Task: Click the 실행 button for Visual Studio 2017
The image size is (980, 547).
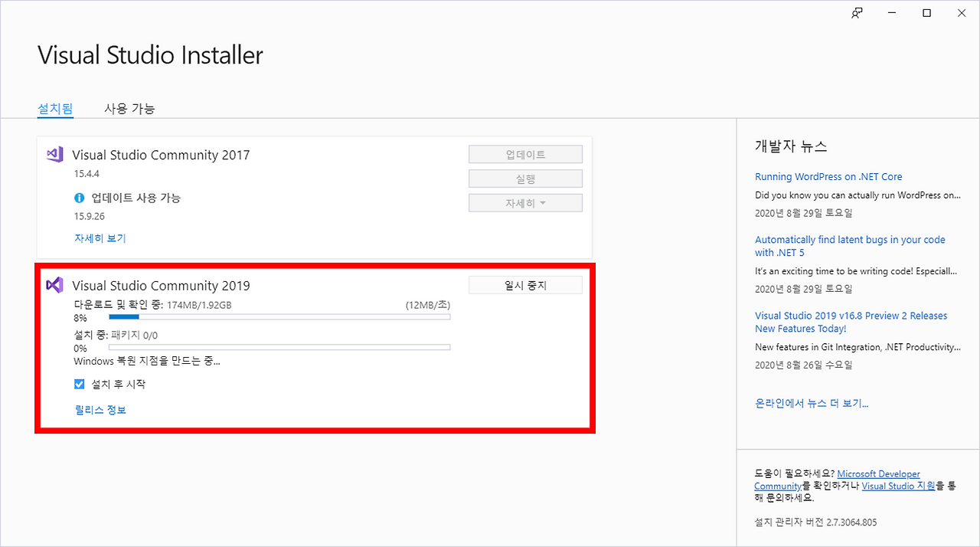Action: [x=525, y=179]
